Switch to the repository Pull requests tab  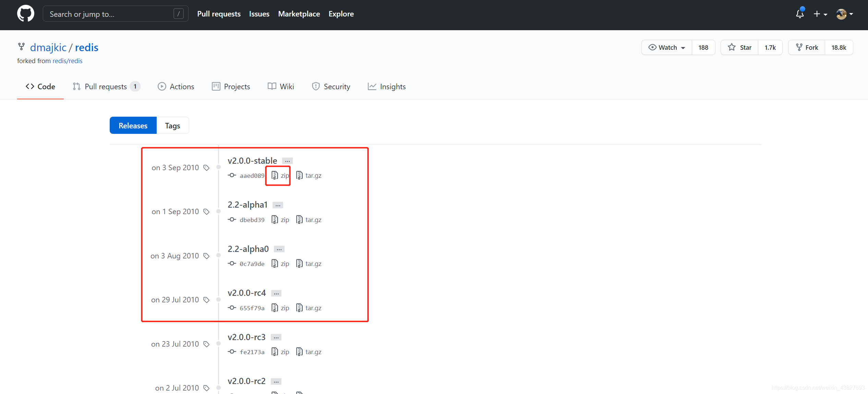(x=107, y=86)
